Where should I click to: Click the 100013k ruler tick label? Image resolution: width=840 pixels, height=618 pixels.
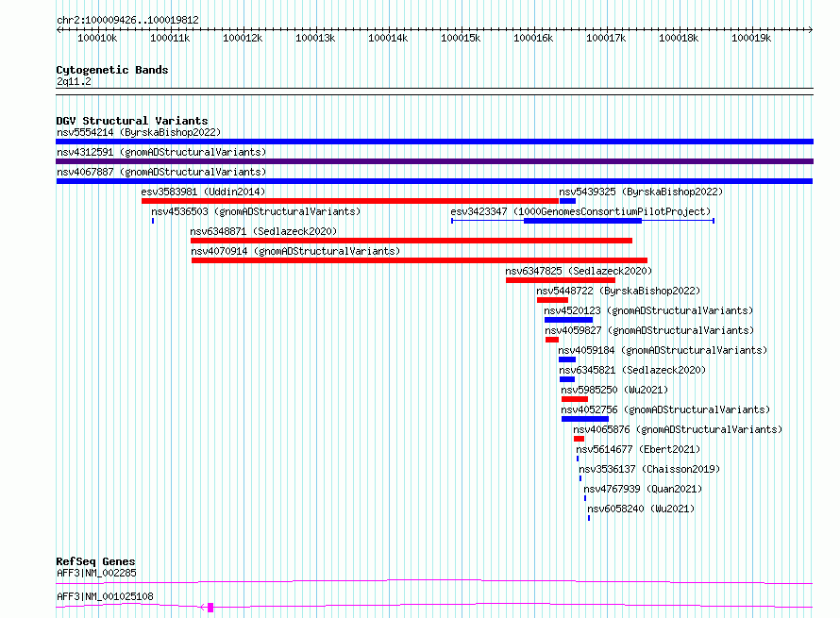pyautogui.click(x=315, y=38)
